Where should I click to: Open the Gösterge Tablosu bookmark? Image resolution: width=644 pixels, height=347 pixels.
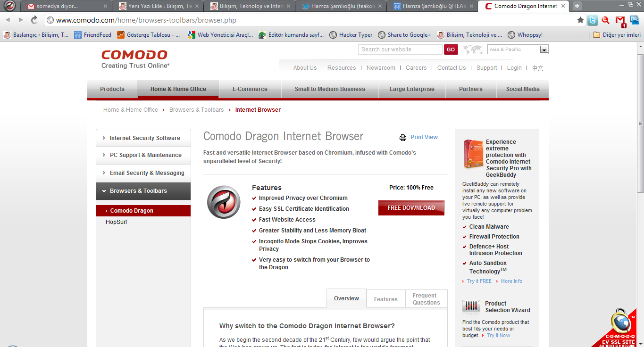coord(149,34)
